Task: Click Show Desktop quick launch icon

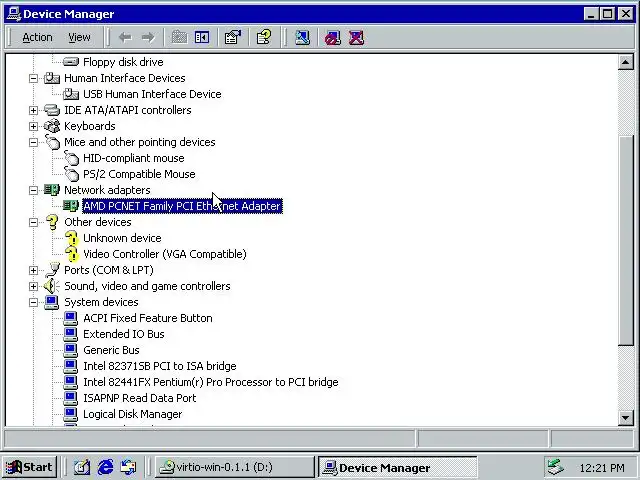Action: [x=82, y=467]
